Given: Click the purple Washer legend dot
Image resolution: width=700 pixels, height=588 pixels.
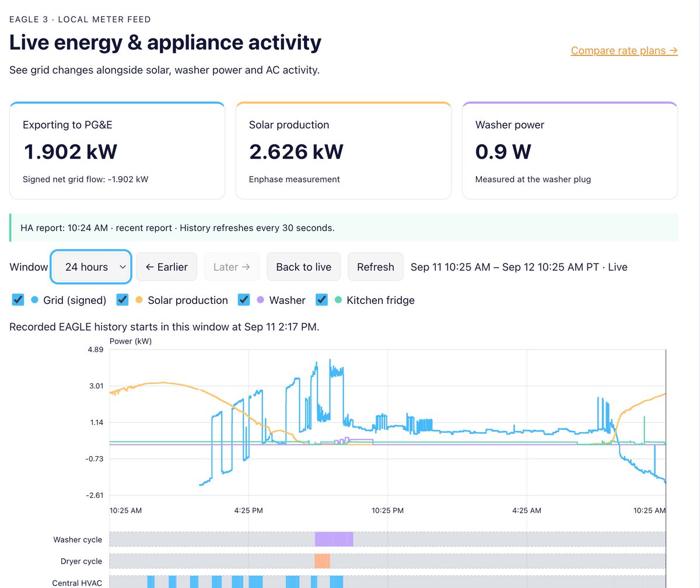Looking at the screenshot, I should coord(260,300).
